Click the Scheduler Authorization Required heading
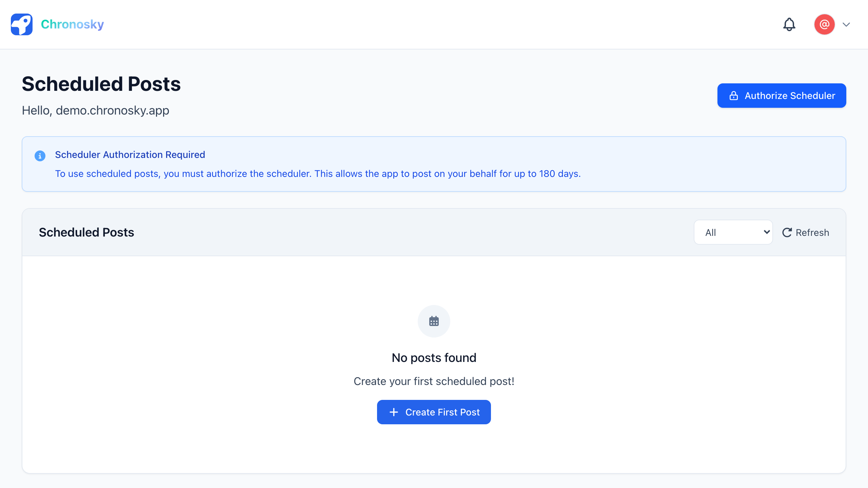The width and height of the screenshot is (868, 488). (130, 155)
